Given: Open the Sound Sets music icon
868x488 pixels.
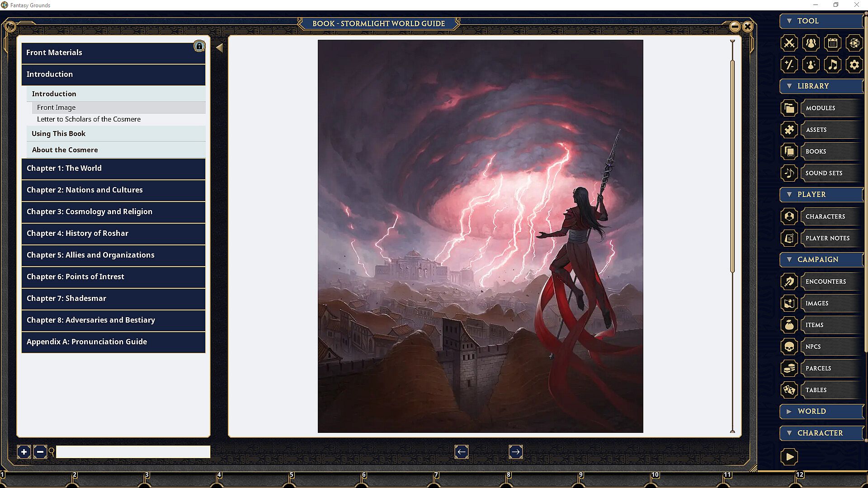Looking at the screenshot, I should (x=789, y=173).
